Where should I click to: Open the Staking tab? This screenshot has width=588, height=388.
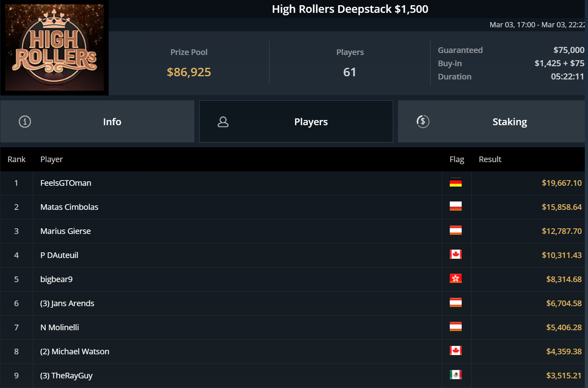click(x=509, y=122)
